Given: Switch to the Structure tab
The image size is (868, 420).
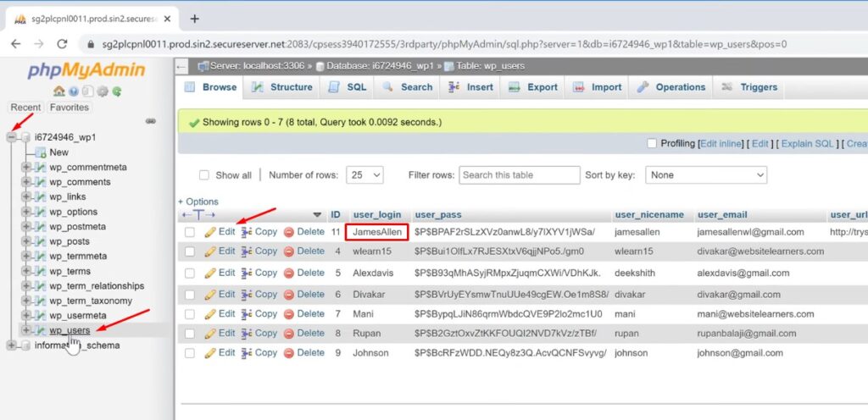Looking at the screenshot, I should click(282, 87).
